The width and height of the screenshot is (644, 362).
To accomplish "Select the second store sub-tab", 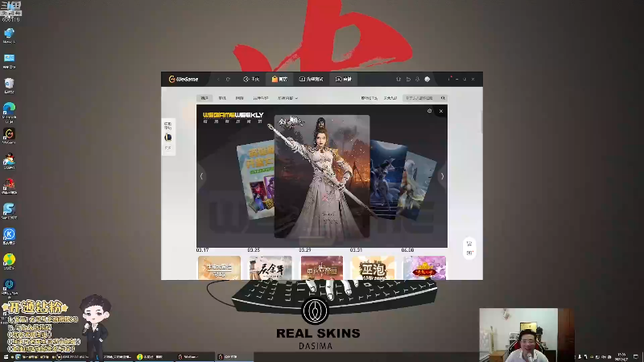I will [222, 98].
